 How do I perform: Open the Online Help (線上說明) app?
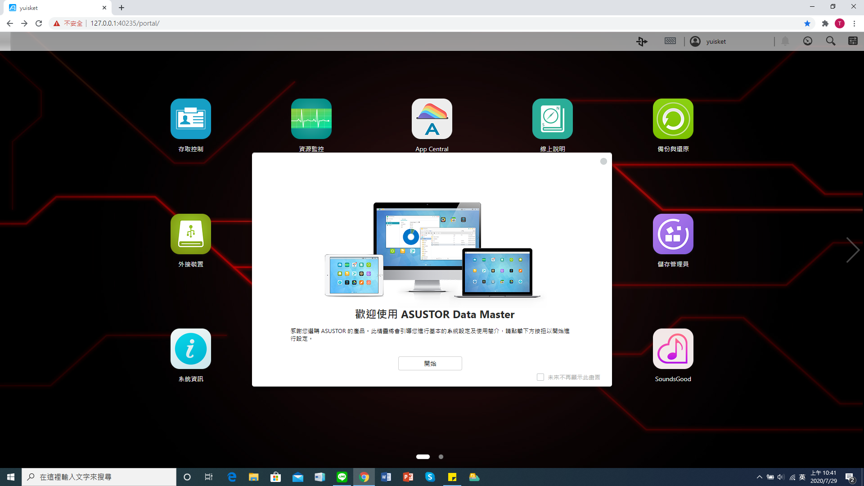(552, 119)
